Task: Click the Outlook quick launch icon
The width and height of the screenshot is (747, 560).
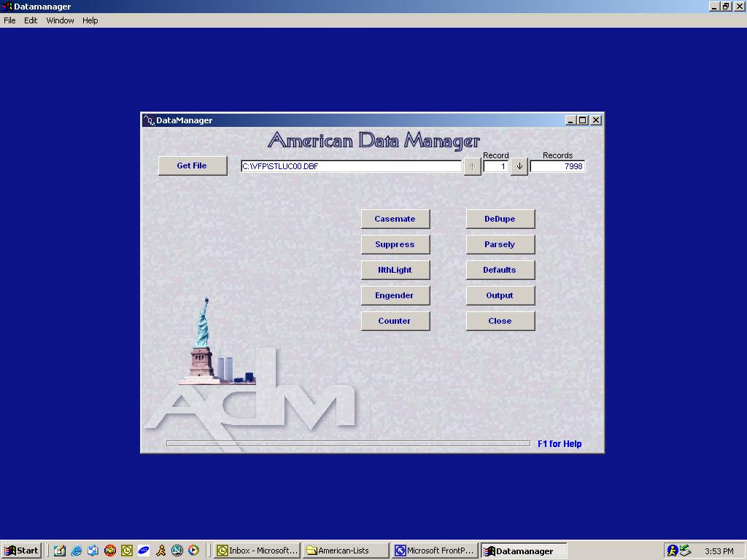Action: click(x=127, y=551)
